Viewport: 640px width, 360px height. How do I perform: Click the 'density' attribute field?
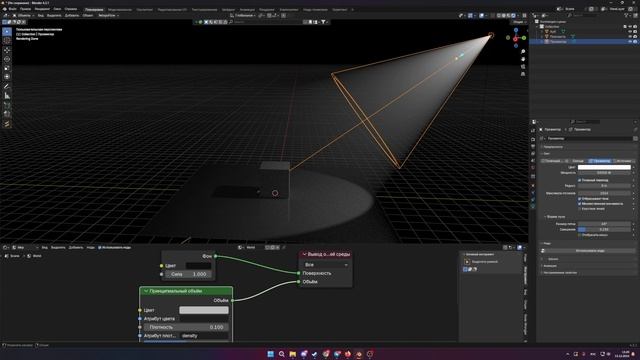204,336
